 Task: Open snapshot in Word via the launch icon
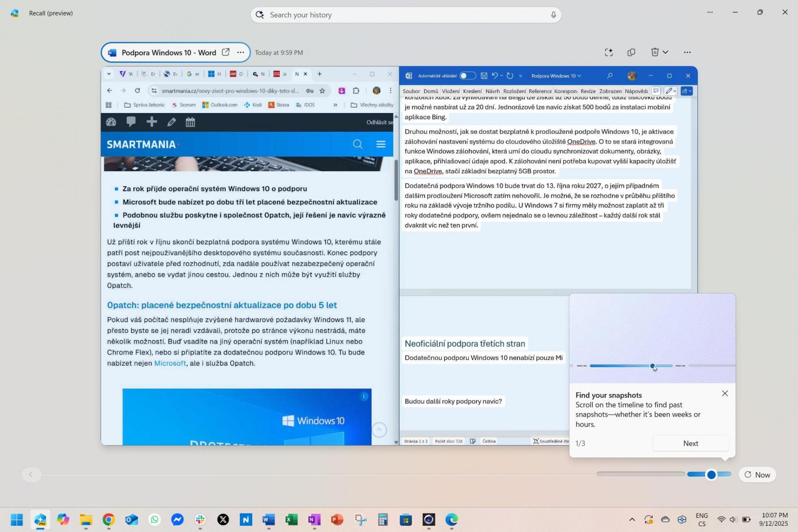click(x=226, y=52)
